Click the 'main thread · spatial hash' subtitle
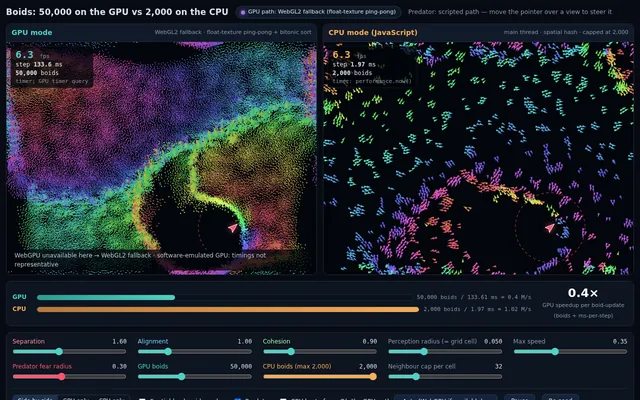 pos(566,32)
